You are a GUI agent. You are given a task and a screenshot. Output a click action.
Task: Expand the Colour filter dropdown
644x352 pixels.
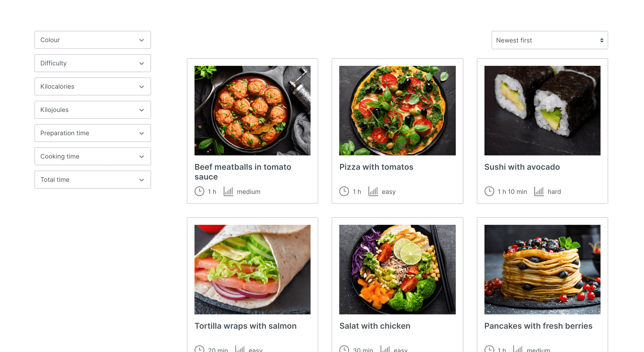[93, 40]
